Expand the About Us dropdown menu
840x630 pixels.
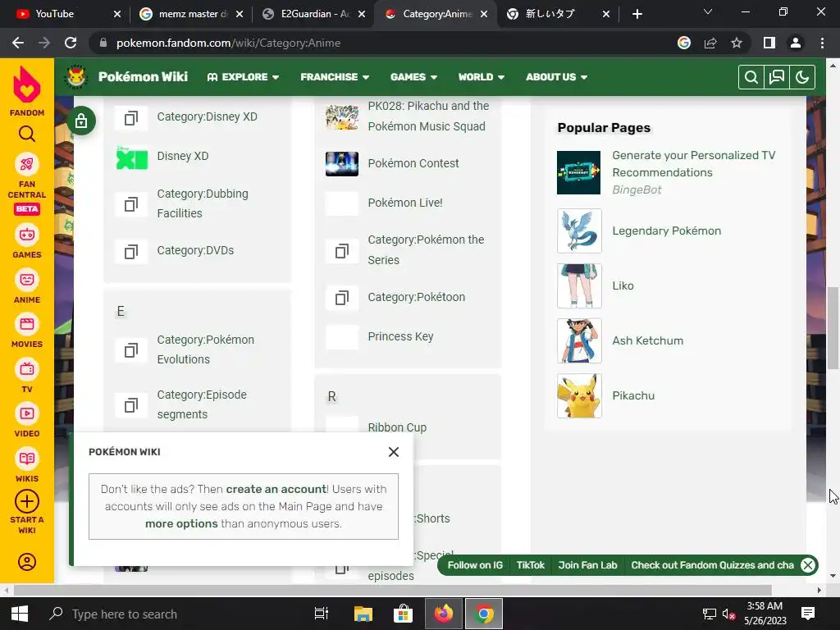pyautogui.click(x=557, y=77)
